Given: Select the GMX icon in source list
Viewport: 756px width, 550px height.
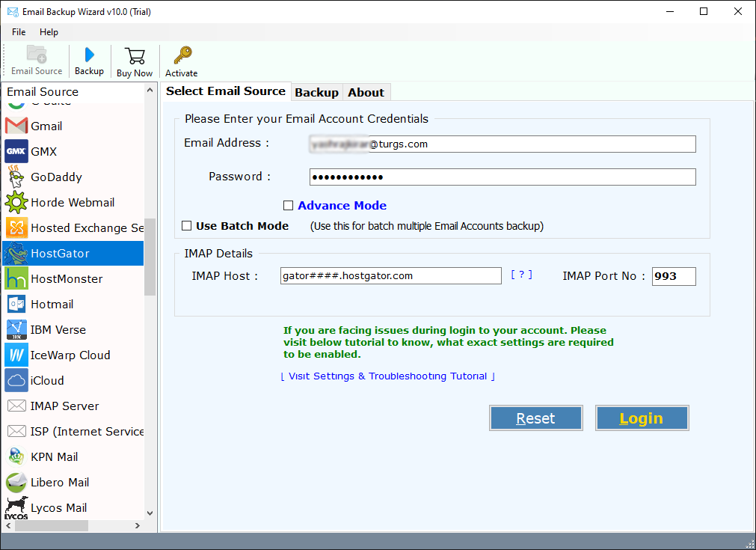Looking at the screenshot, I should [16, 151].
